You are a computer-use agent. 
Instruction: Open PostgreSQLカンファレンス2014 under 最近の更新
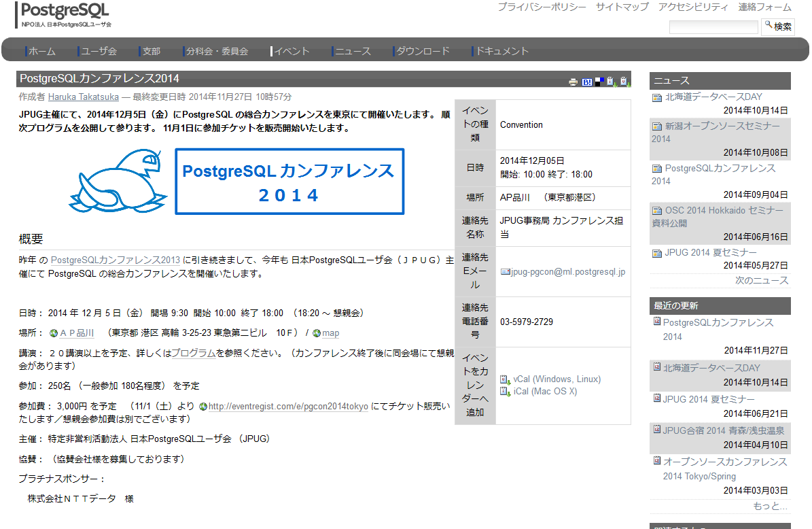point(718,330)
